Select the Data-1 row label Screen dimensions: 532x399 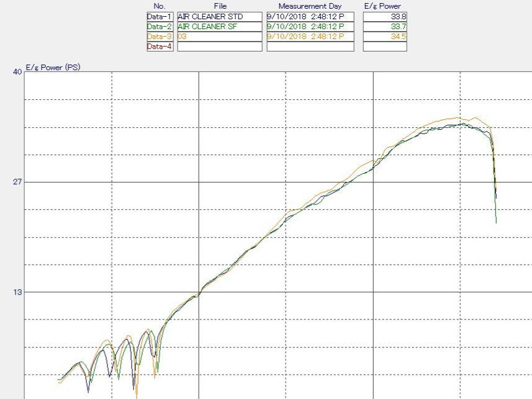[160, 17]
